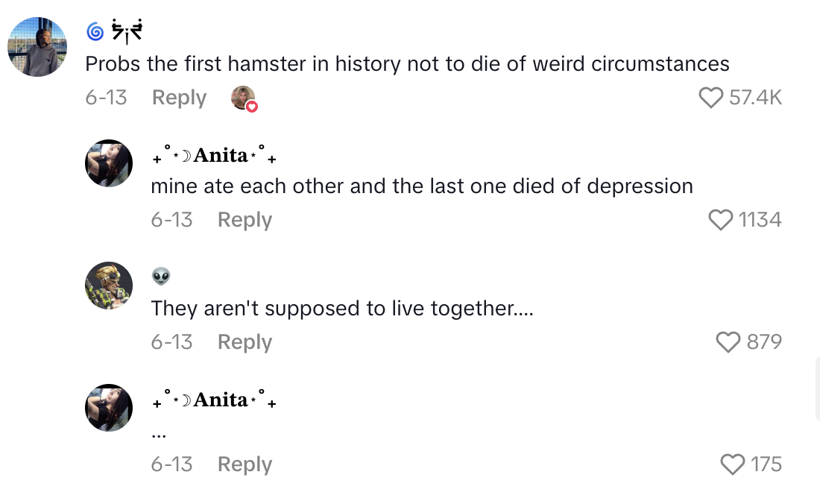Click the heart beside the 879 count
Screen dimensions: 820x504
pyautogui.click(x=728, y=342)
